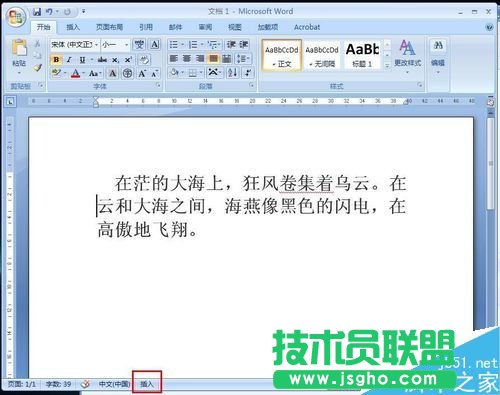This screenshot has height=395, width=500.
Task: Toggle Underline formatting
Action: 82,60
